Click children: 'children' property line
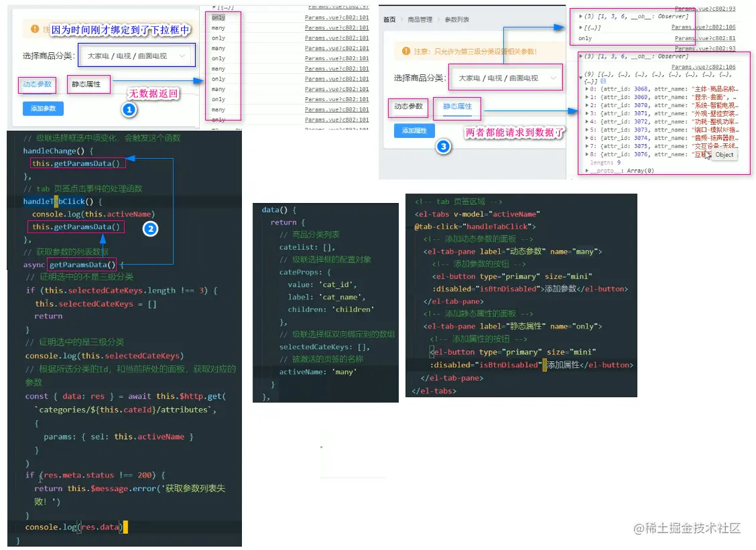This screenshot has width=756, height=550. (331, 310)
